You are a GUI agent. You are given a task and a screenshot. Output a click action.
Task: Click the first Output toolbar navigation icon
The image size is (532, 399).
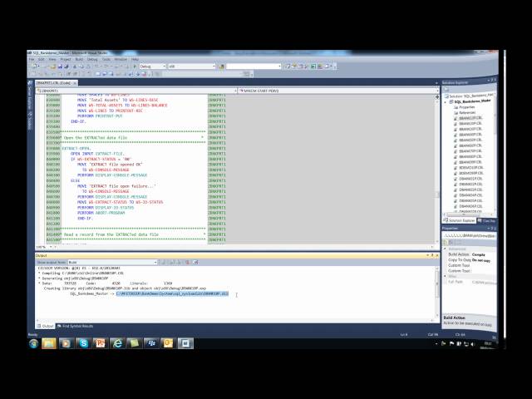pyautogui.click(x=163, y=263)
